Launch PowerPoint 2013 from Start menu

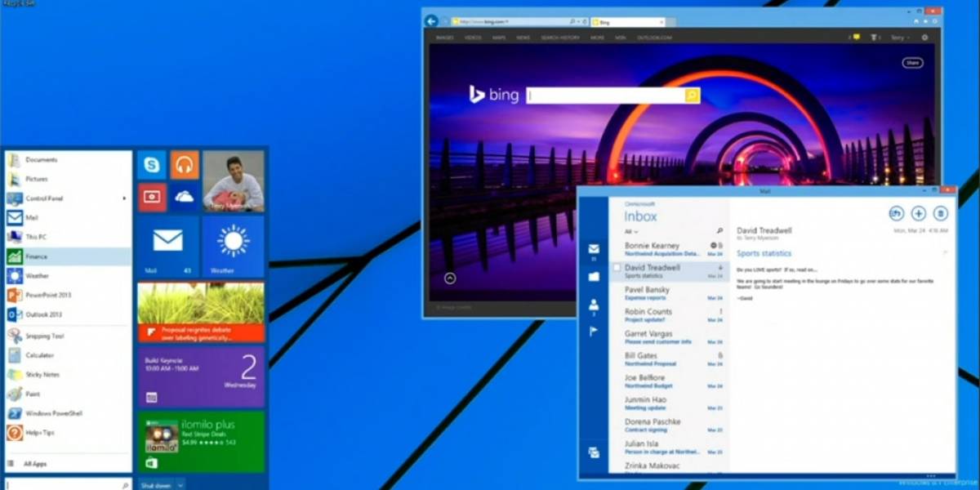click(68, 295)
